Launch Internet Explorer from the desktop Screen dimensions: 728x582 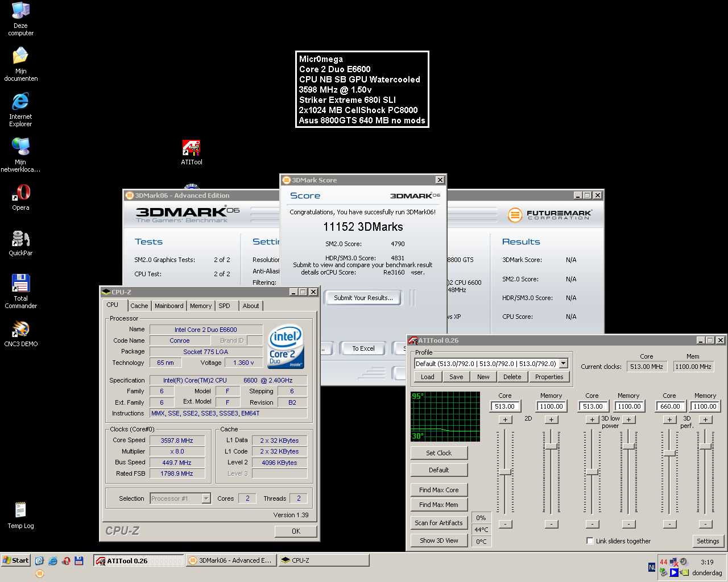pos(20,110)
